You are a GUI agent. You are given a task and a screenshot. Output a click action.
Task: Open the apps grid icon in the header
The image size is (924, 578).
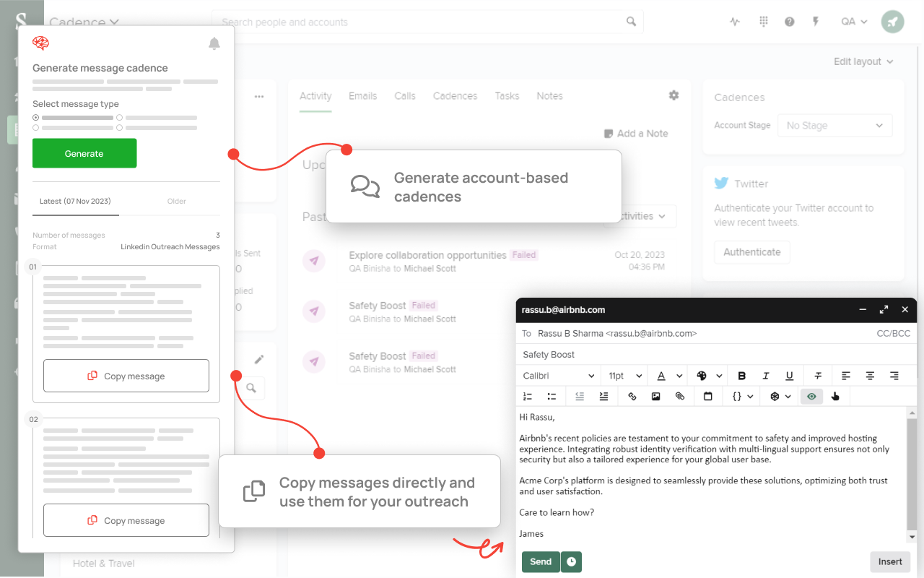click(x=764, y=22)
